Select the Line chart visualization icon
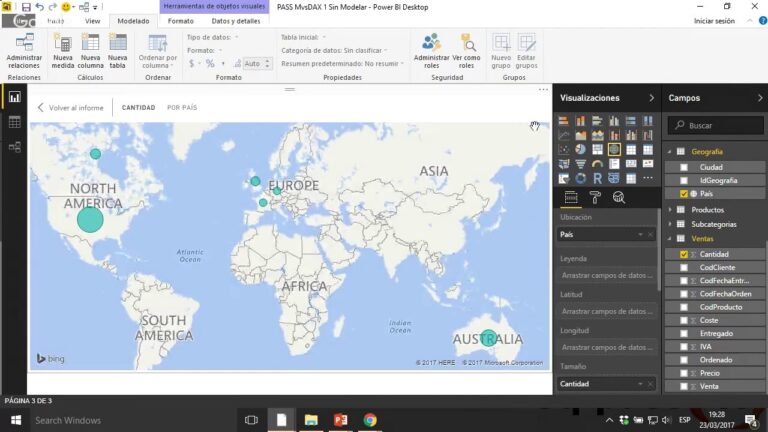This screenshot has width=768, height=432. [564, 135]
